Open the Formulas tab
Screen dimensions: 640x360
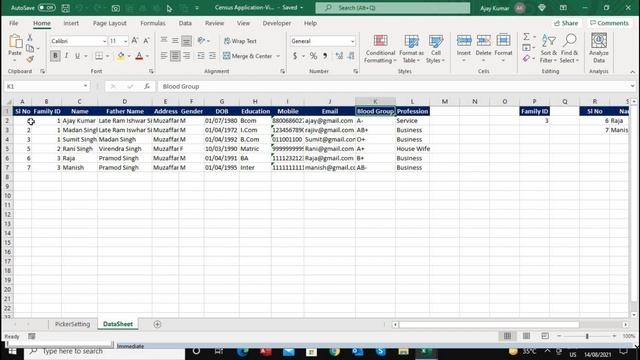[x=153, y=23]
